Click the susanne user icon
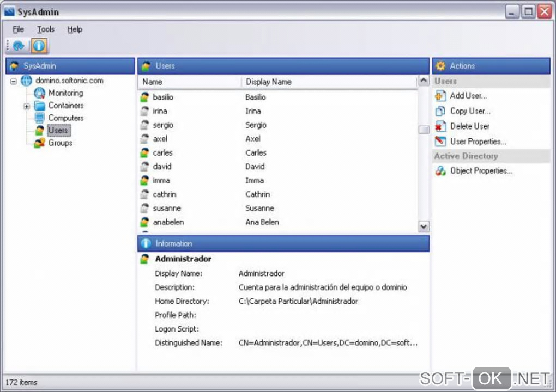This screenshot has width=556, height=392. click(x=144, y=208)
